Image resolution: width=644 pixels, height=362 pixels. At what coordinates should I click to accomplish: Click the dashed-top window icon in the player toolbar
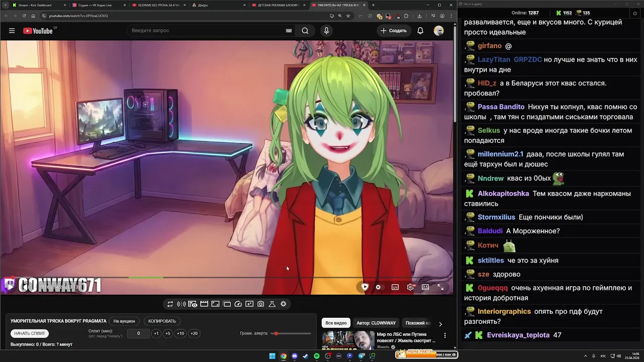pyautogui.click(x=227, y=304)
